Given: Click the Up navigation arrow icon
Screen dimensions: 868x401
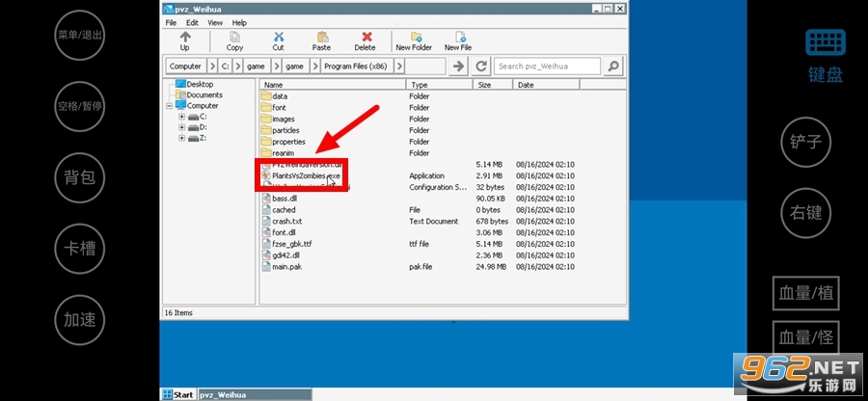Looking at the screenshot, I should [185, 37].
